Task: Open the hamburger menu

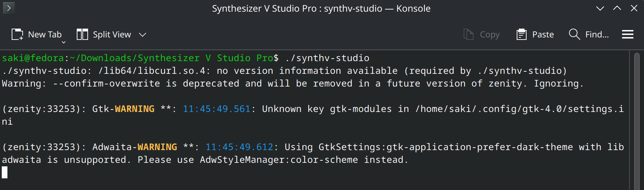Action: click(628, 34)
